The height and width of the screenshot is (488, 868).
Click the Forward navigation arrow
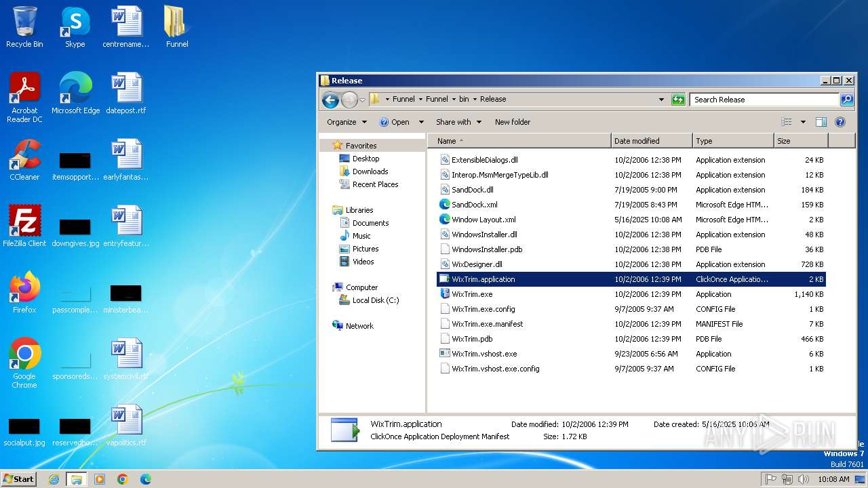(x=349, y=100)
